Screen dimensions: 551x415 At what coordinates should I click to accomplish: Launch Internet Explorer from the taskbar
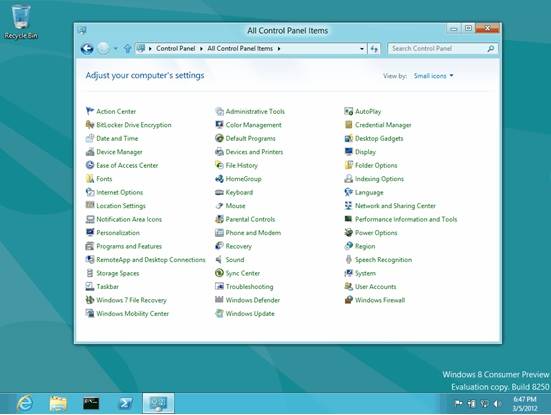click(x=25, y=403)
